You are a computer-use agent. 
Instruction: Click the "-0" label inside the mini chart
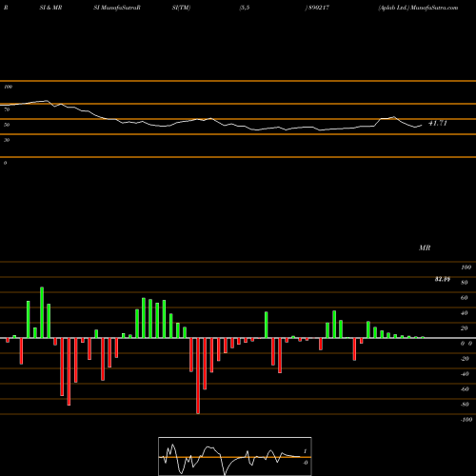[x=305, y=463]
